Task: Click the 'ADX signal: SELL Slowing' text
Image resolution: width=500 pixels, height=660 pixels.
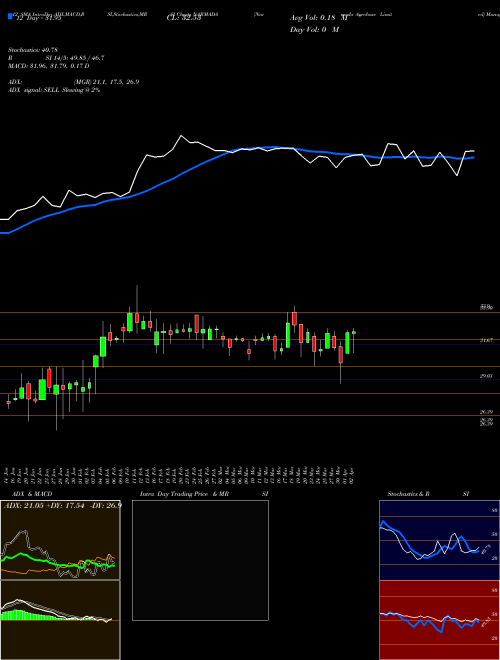Action: point(45,90)
